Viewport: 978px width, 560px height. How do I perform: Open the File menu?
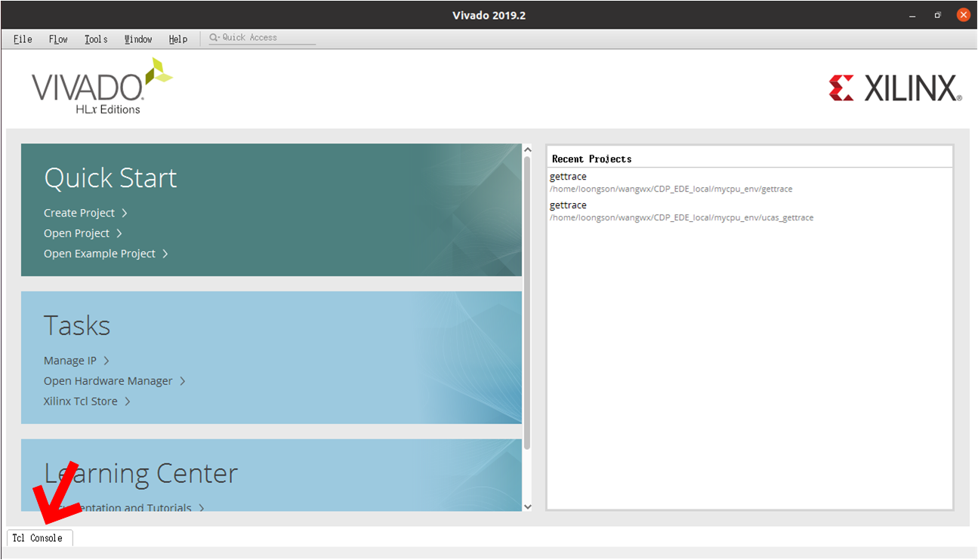pyautogui.click(x=23, y=39)
